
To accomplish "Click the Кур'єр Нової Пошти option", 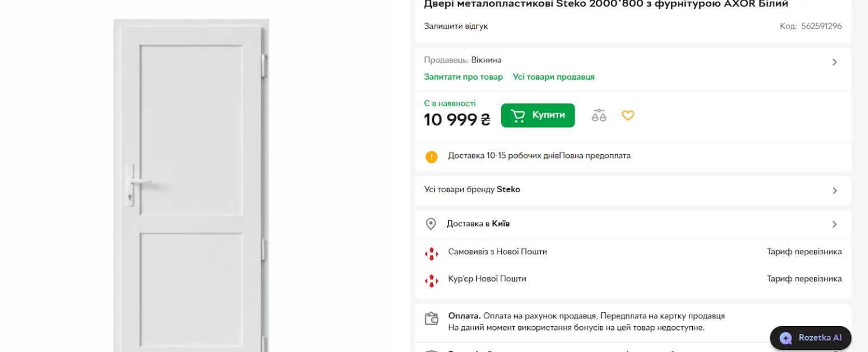I will tap(487, 279).
